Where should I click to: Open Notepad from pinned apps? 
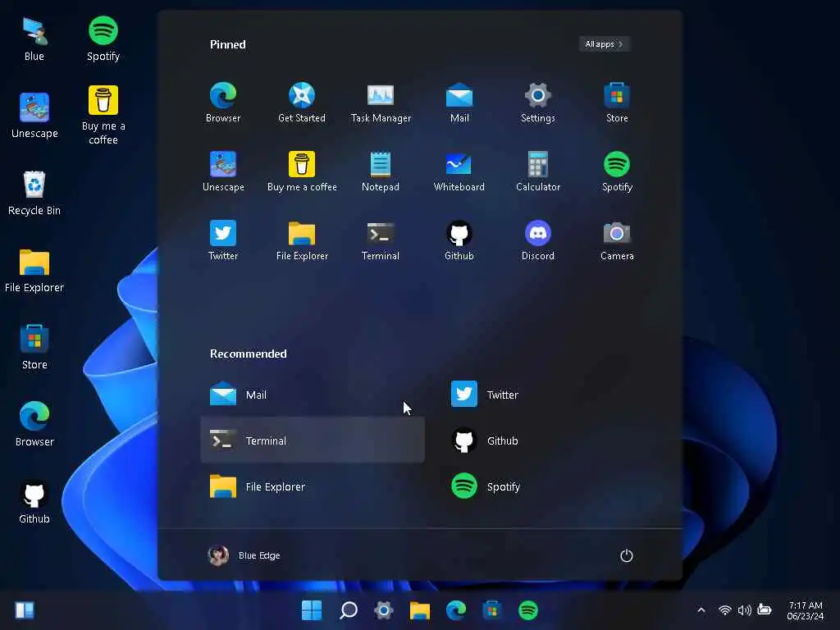click(x=381, y=171)
